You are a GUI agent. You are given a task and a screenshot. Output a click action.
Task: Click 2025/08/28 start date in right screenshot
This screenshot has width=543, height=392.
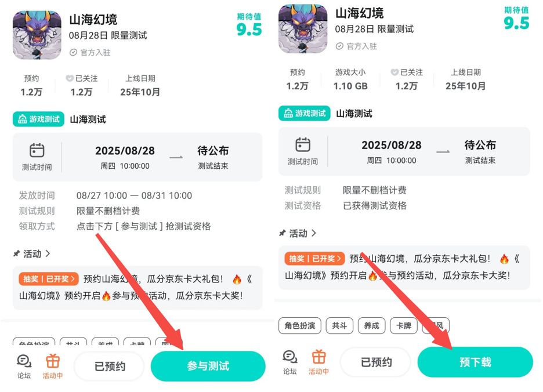click(x=392, y=145)
